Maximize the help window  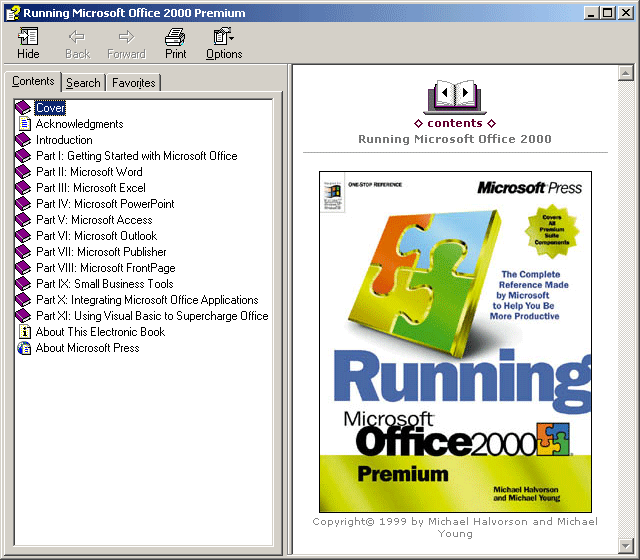[x=607, y=13]
